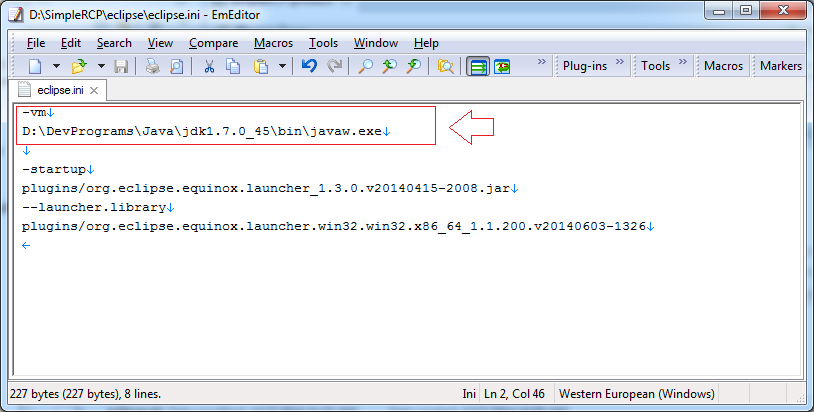Screen dimensions: 814x412
Task: Click the EmEditor title bar app icon
Action: pos(16,15)
